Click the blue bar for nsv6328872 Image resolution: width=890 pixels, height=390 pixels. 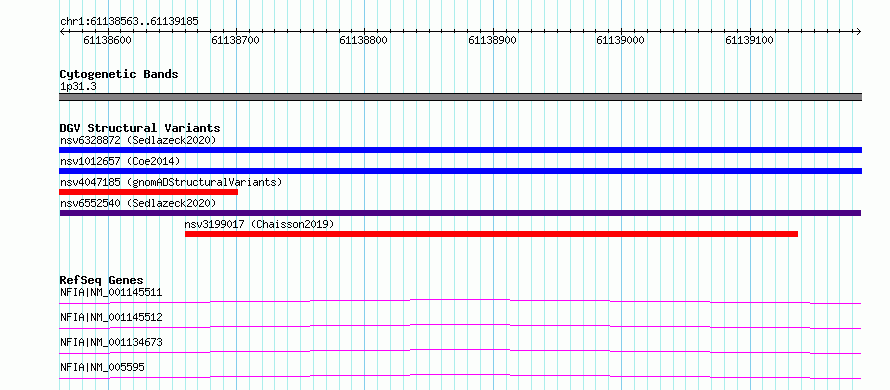(x=460, y=150)
